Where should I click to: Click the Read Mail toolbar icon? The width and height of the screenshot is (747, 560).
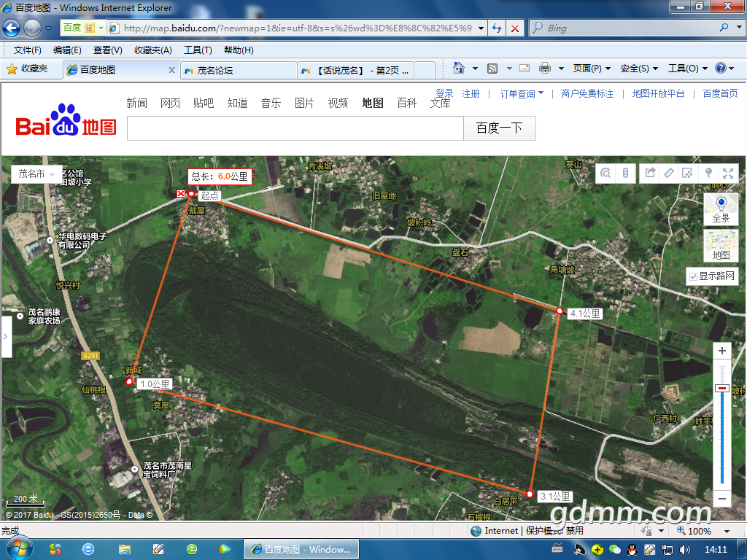point(525,69)
